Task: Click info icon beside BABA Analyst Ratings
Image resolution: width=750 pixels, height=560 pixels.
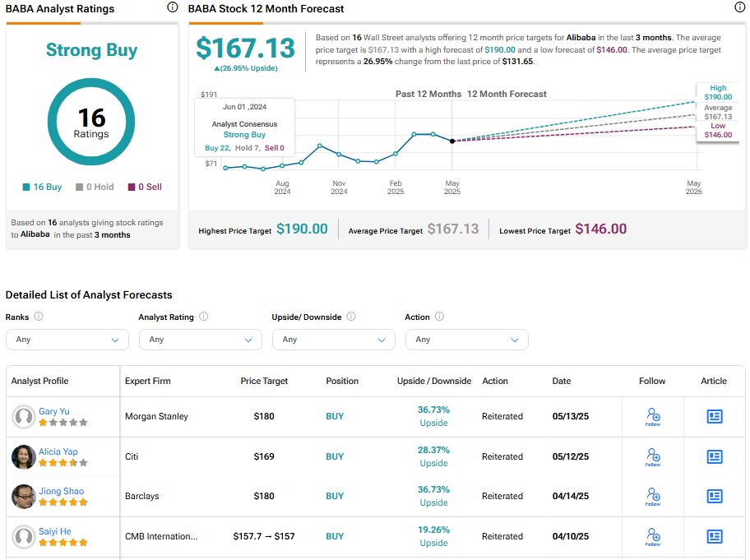Action: pos(172,7)
